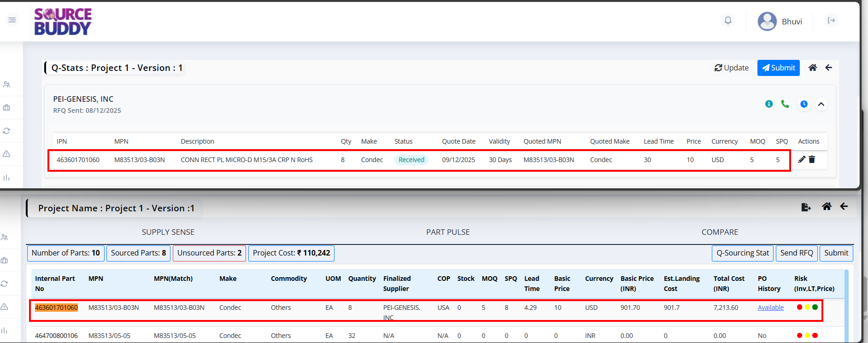Screen dimensions: 868x343
Task: Click the home icon in Q-Stats header
Action: coord(813,68)
